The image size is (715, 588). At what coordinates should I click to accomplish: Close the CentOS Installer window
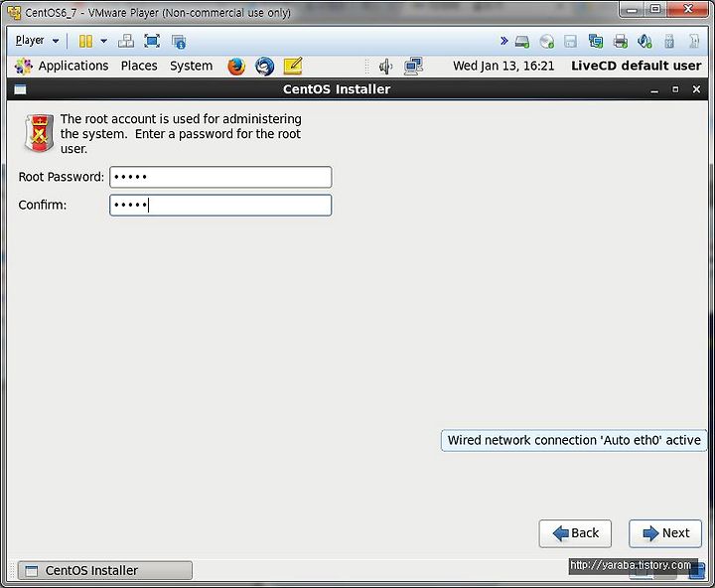tap(696, 89)
